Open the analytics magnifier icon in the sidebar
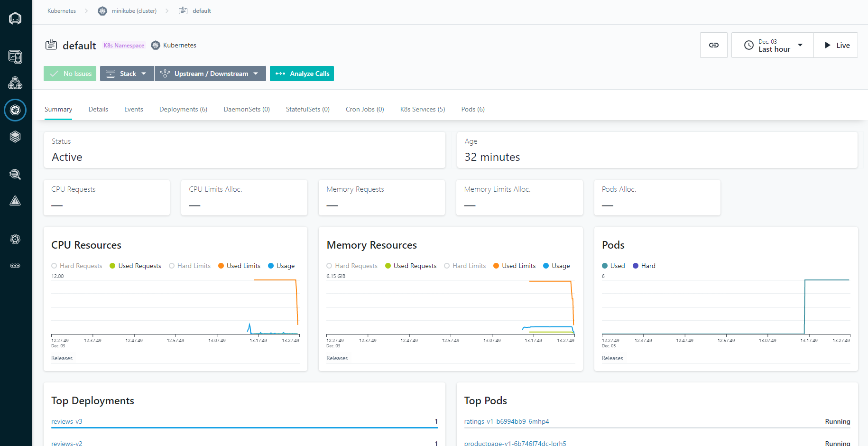868x446 pixels. pyautogui.click(x=15, y=174)
